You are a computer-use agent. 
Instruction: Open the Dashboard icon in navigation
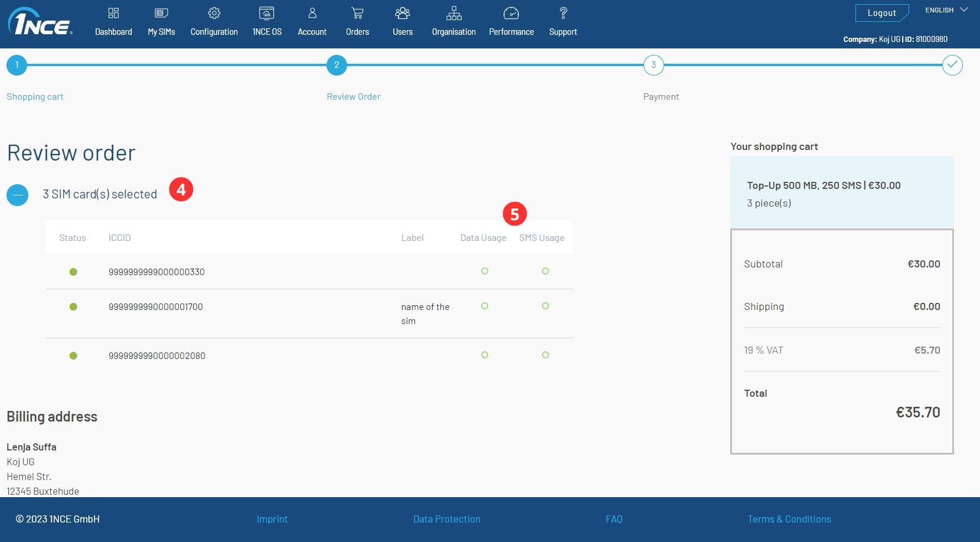coord(113,13)
